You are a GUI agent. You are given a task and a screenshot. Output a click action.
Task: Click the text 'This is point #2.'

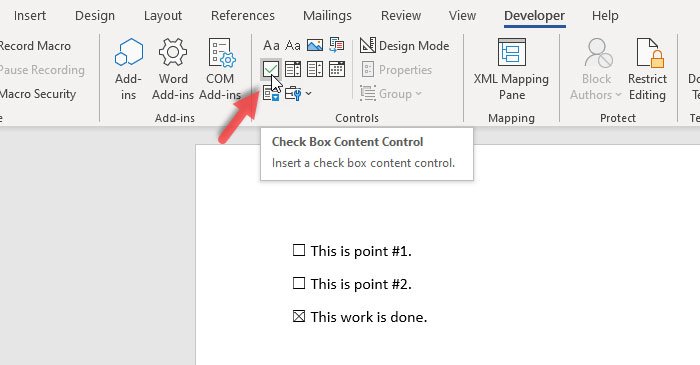point(361,284)
